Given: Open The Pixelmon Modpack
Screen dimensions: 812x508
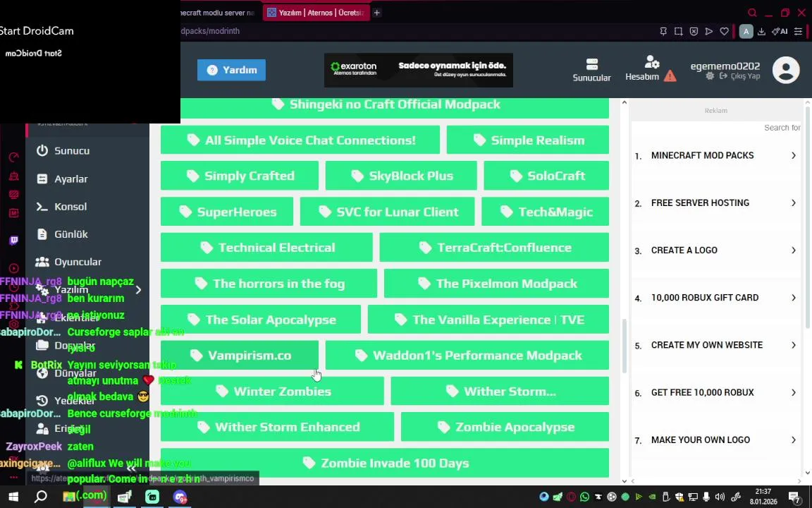Looking at the screenshot, I should click(x=497, y=284).
